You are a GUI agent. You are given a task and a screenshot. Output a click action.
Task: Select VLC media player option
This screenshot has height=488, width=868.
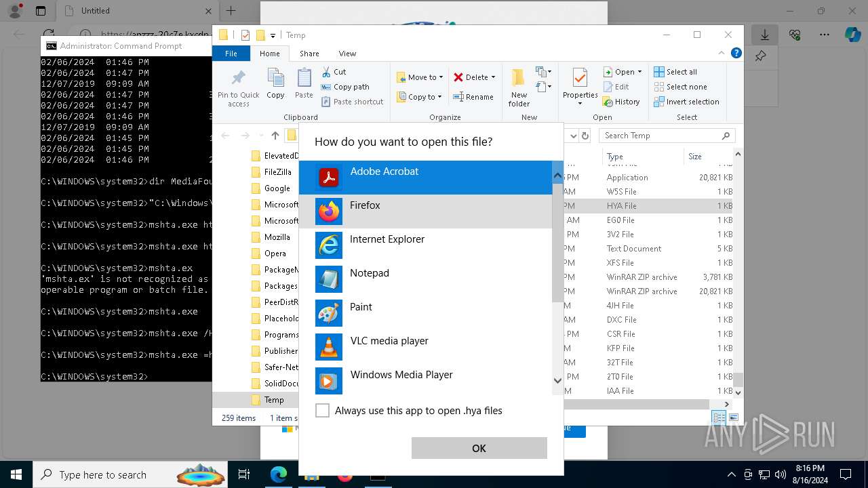426,347
